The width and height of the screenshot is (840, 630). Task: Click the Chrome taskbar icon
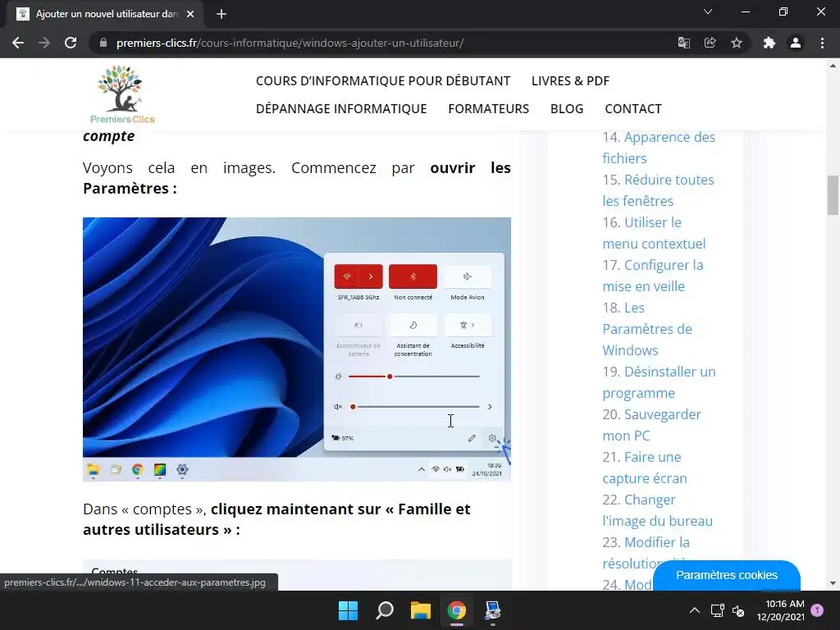(x=456, y=610)
